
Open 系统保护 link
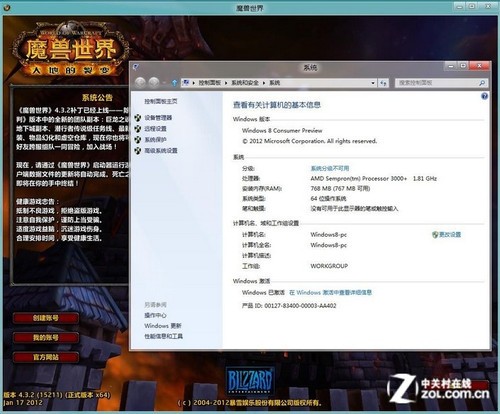(155, 140)
